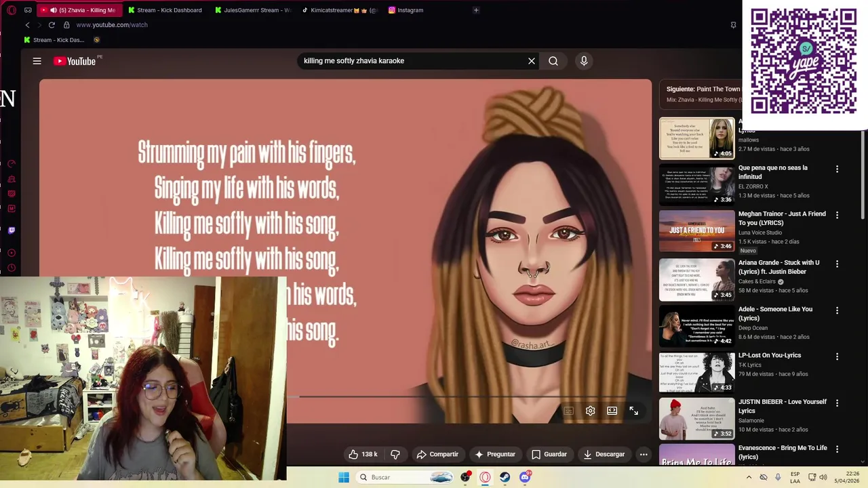Start voice search with microphone icon
This screenshot has width=868, height=488.
584,61
